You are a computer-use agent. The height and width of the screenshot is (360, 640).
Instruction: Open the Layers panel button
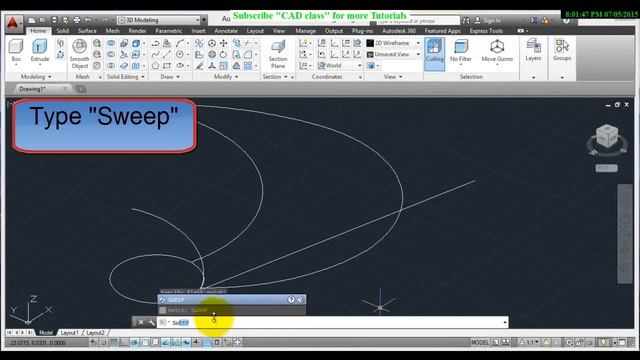tap(533, 51)
